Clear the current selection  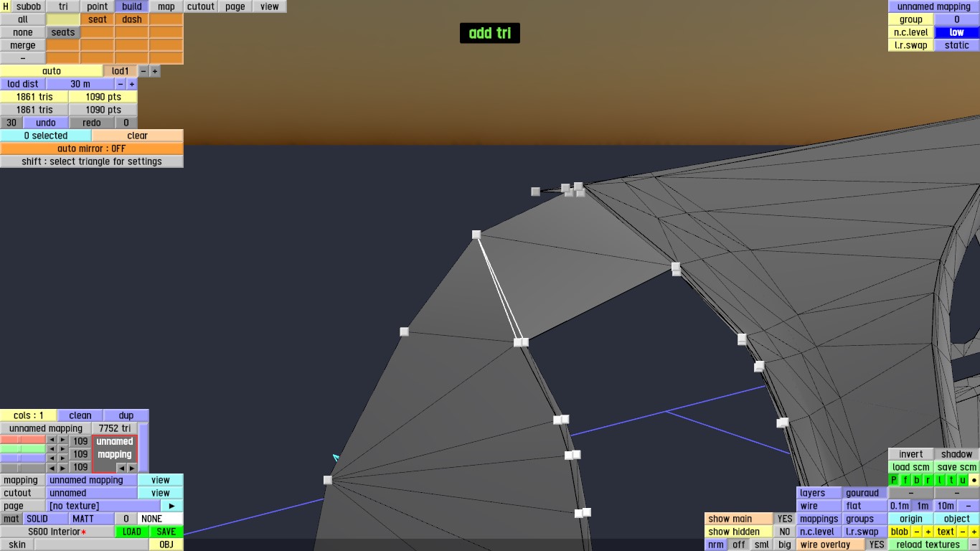[x=138, y=136]
